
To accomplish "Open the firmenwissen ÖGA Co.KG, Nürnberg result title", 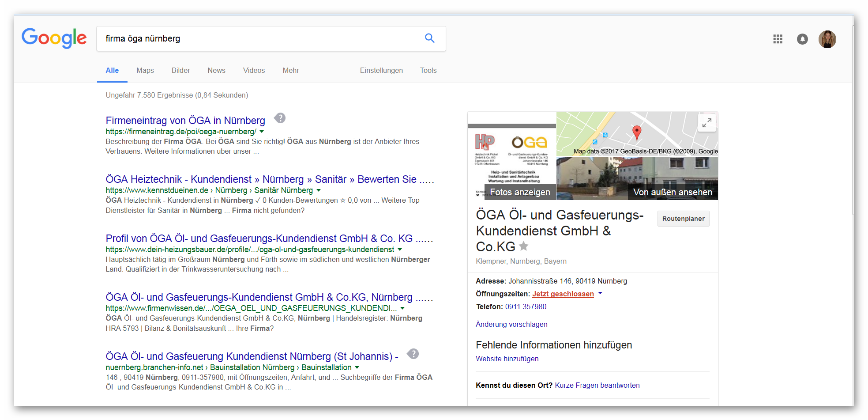I will coord(269,297).
